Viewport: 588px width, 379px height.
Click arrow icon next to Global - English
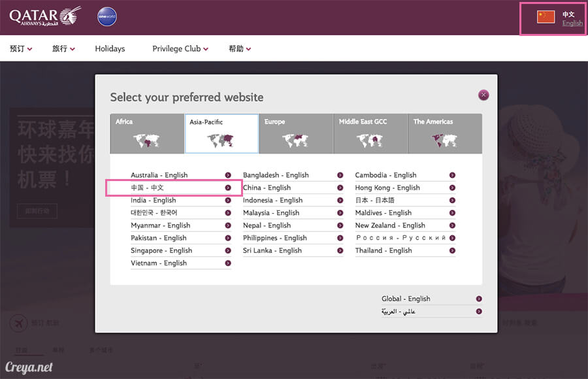coord(479,299)
